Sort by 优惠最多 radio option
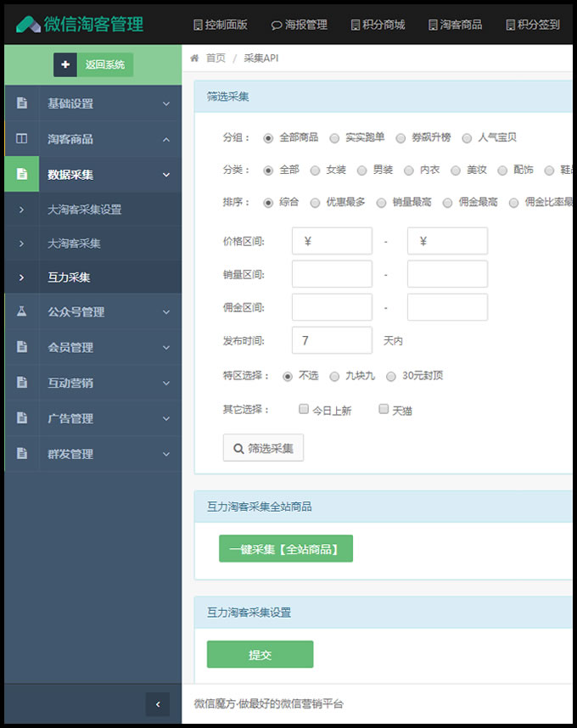Image resolution: width=577 pixels, height=728 pixels. pyautogui.click(x=315, y=203)
